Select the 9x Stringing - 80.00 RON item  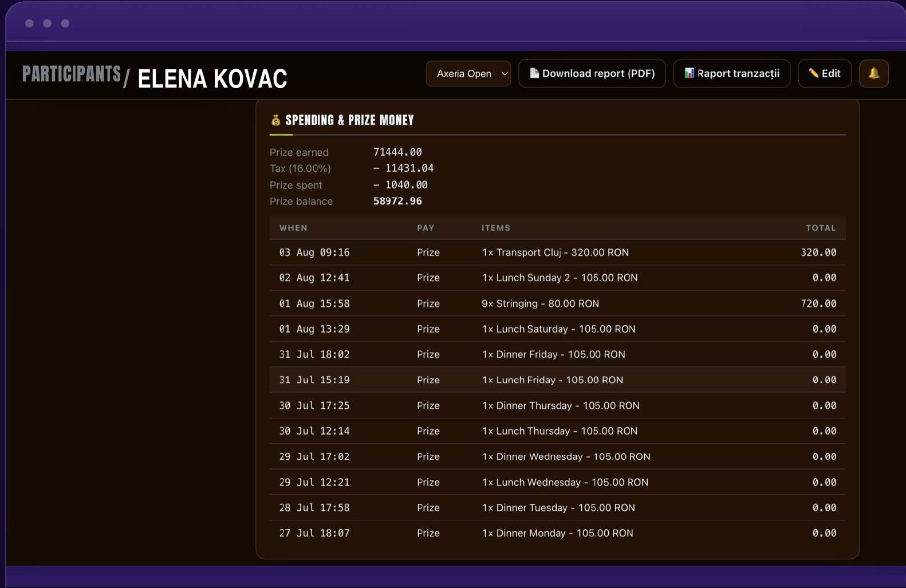(540, 303)
